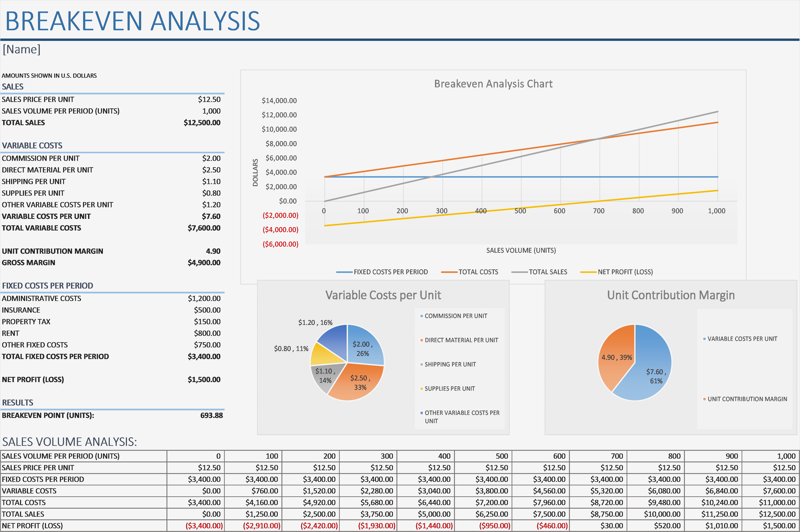Screen dimensions: 800x532
Task: Click the Breakeven Analysis Chart title
Action: pos(493,84)
